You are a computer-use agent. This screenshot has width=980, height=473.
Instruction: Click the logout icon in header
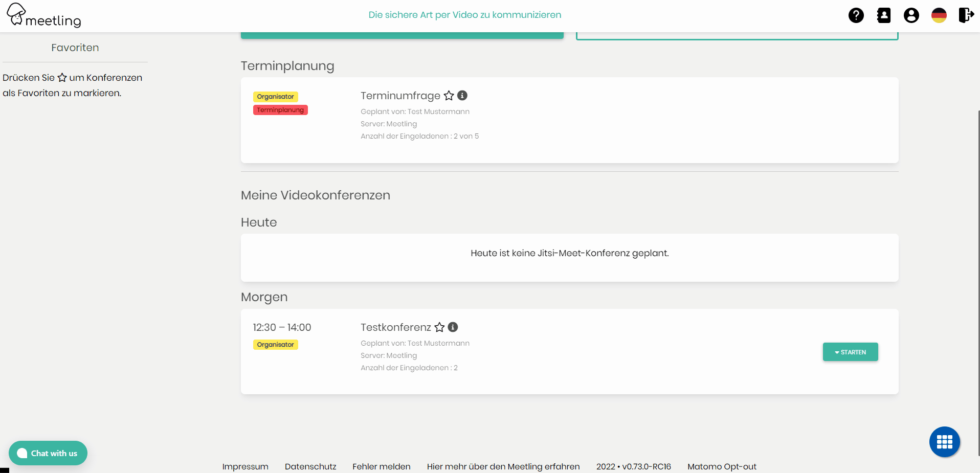point(966,15)
